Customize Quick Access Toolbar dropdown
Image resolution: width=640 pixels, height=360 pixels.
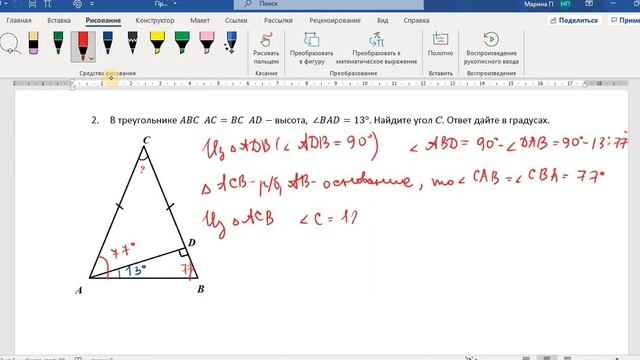92,4
